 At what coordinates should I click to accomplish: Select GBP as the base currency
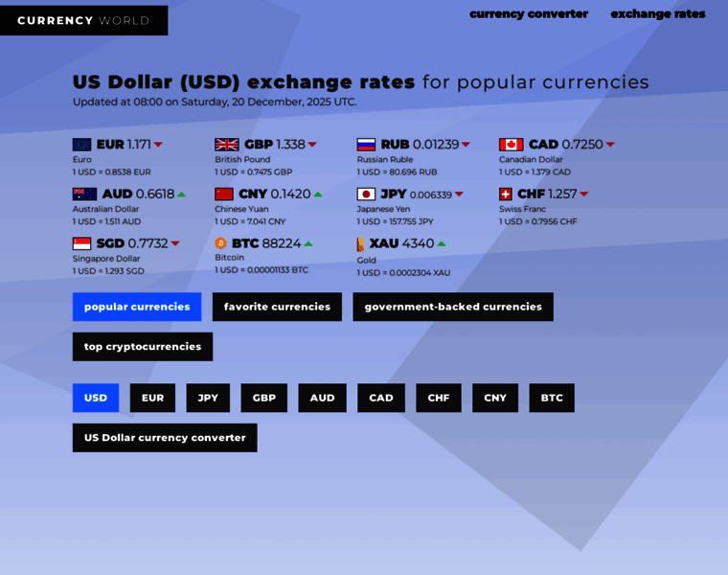[x=264, y=398]
